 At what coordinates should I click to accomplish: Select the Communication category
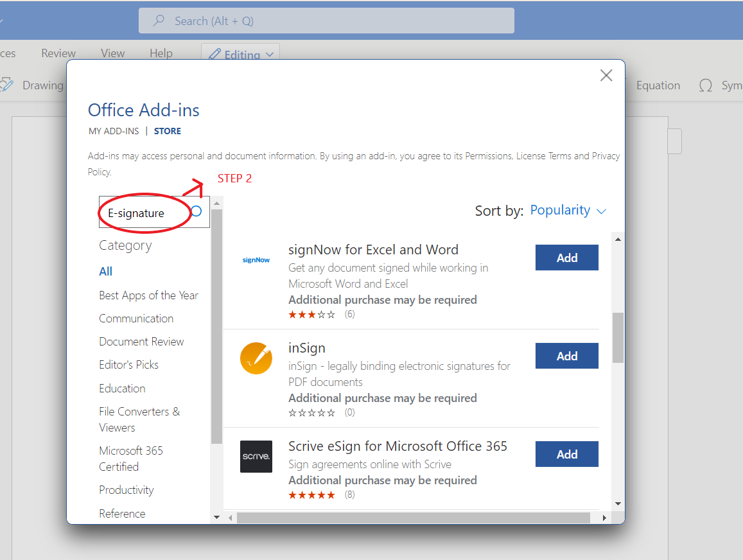pos(137,319)
